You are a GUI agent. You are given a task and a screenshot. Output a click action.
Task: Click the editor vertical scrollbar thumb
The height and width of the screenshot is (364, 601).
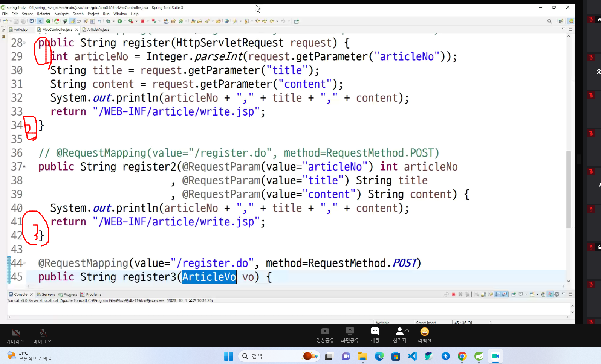[x=569, y=189]
